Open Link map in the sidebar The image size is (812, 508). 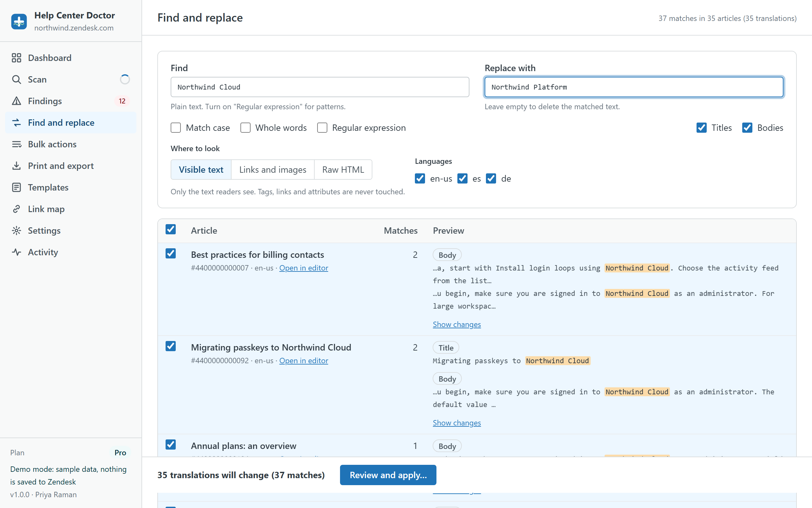(71, 209)
